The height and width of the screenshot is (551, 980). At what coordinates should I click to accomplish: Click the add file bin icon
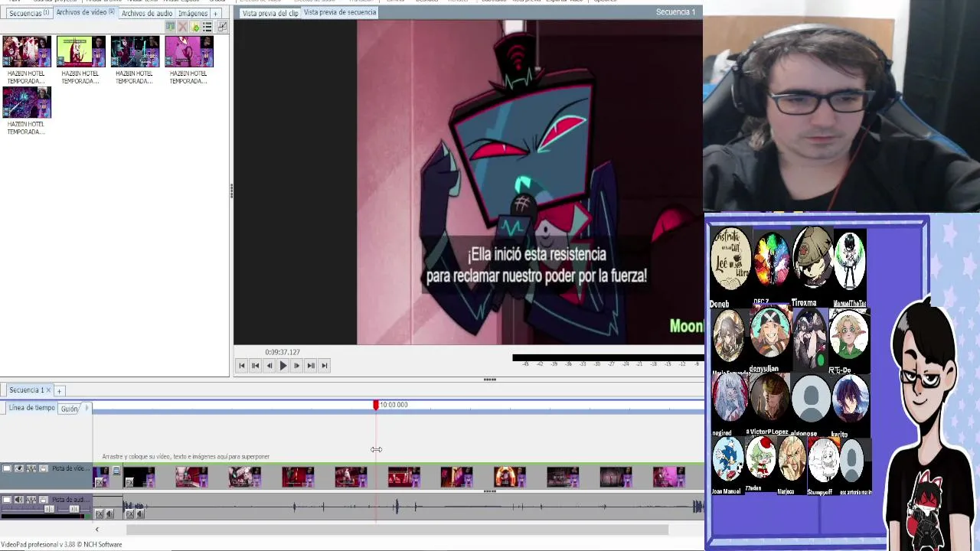(x=195, y=27)
